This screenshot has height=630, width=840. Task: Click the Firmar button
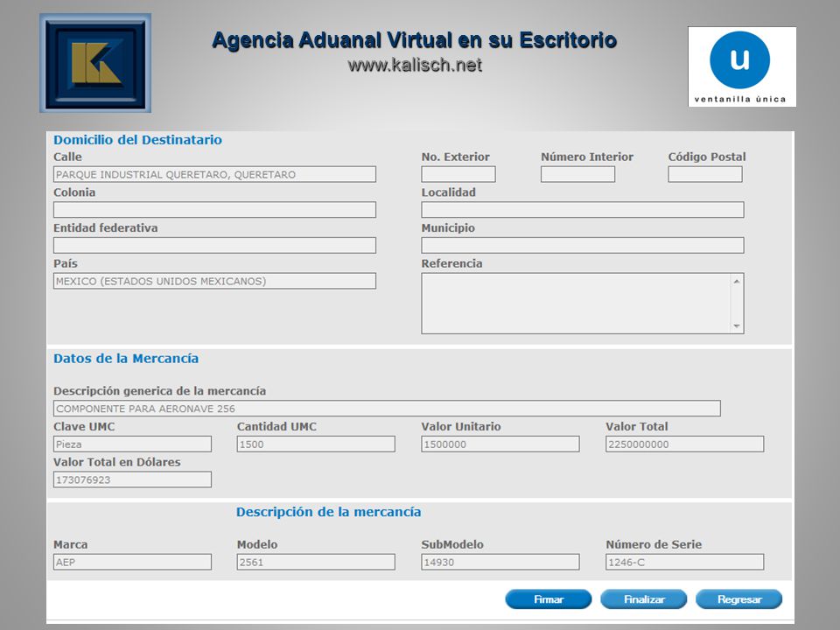[549, 599]
